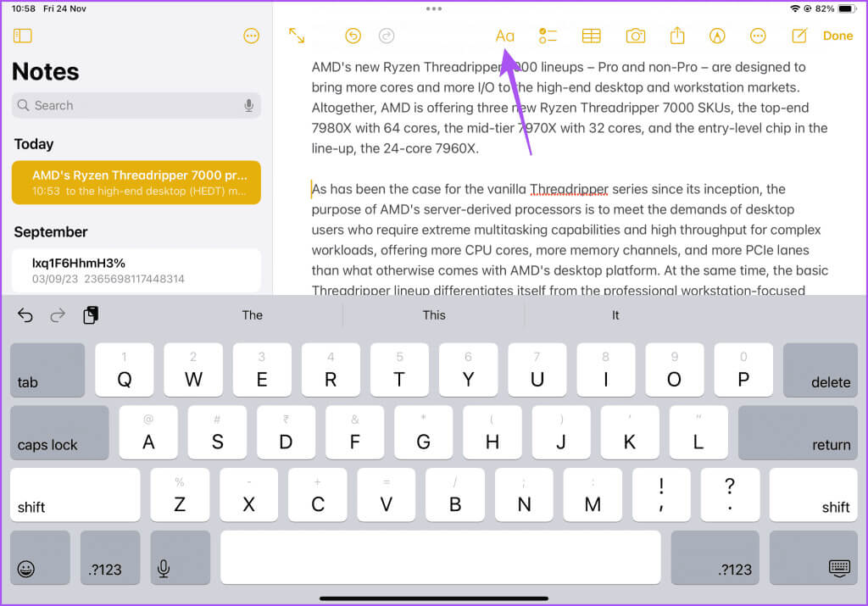868x606 pixels.
Task: Create a new note with compose icon
Action: [x=799, y=36]
